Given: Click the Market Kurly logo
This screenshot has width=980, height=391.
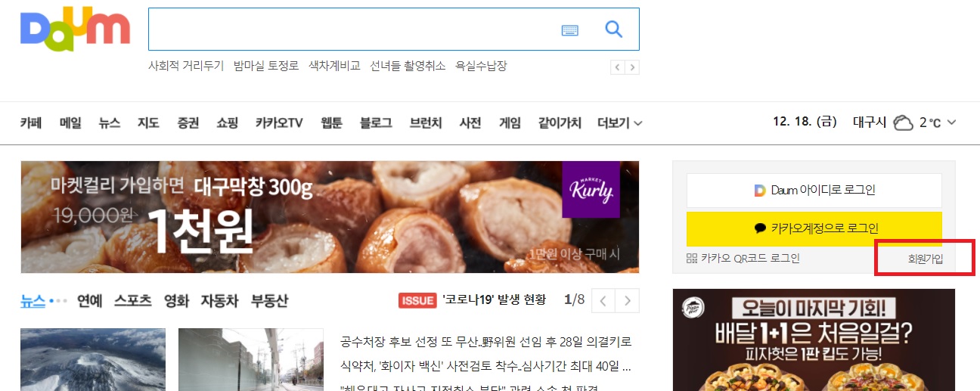Looking at the screenshot, I should coord(591,189).
